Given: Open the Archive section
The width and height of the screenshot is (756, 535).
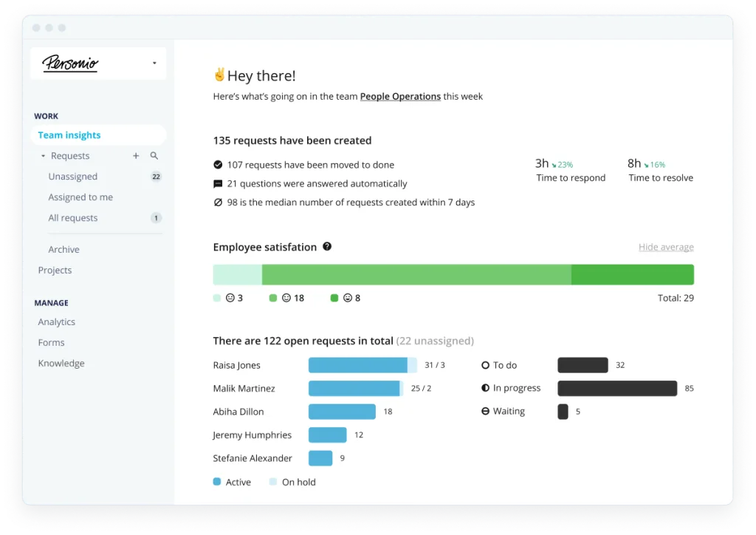Looking at the screenshot, I should click(63, 250).
